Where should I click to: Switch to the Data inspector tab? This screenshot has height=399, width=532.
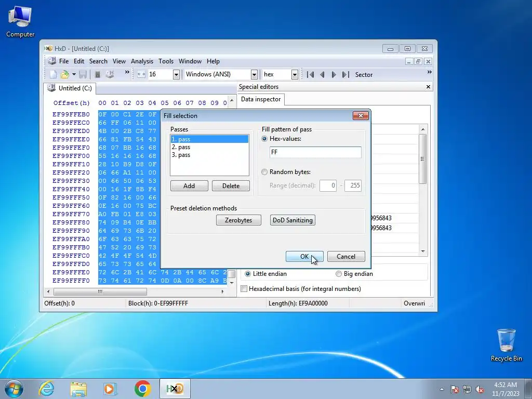pos(261,99)
